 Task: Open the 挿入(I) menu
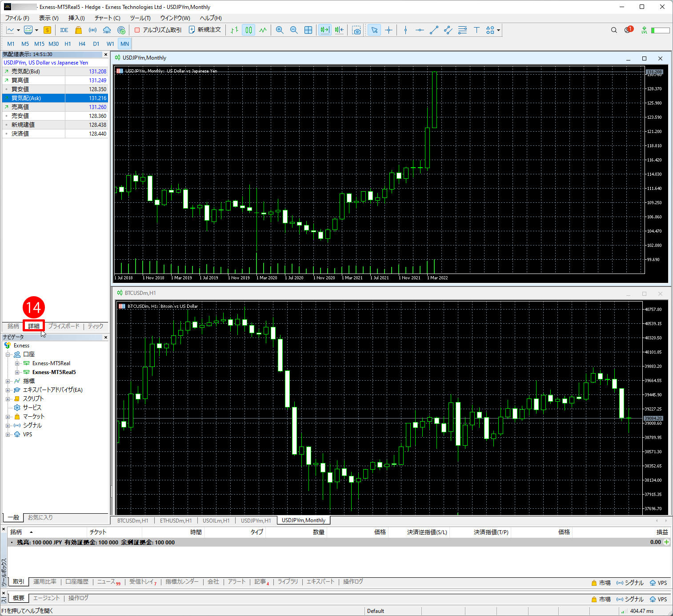click(76, 18)
